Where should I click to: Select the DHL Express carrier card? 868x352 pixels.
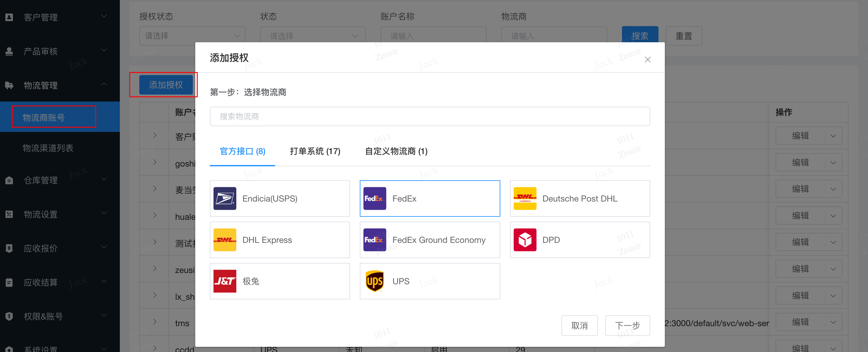[x=280, y=240]
